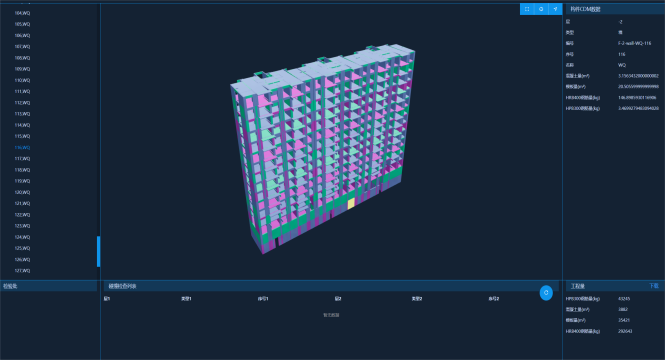The image size is (665, 360).
Task: Select the highlighted yellow wall in the model
Action: tap(351, 204)
